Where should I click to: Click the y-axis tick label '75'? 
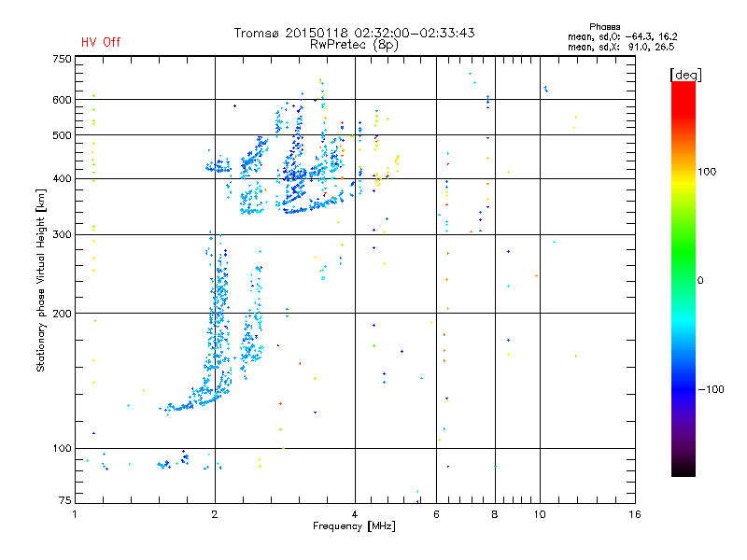tap(65, 500)
